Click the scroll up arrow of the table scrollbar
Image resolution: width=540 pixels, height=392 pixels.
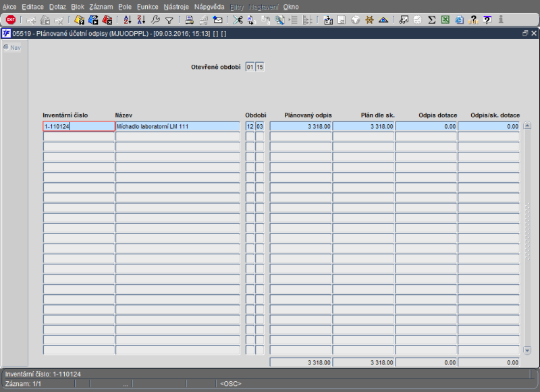[x=527, y=125]
